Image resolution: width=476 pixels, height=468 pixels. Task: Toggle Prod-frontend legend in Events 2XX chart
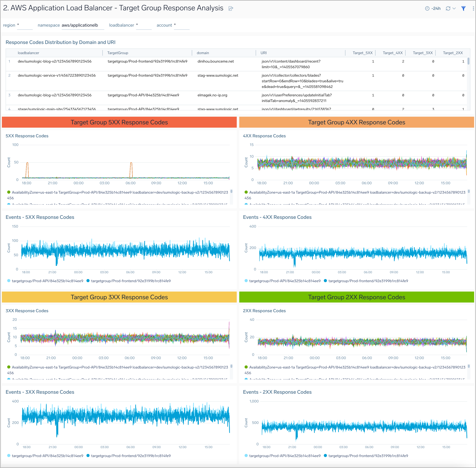tap(366, 456)
